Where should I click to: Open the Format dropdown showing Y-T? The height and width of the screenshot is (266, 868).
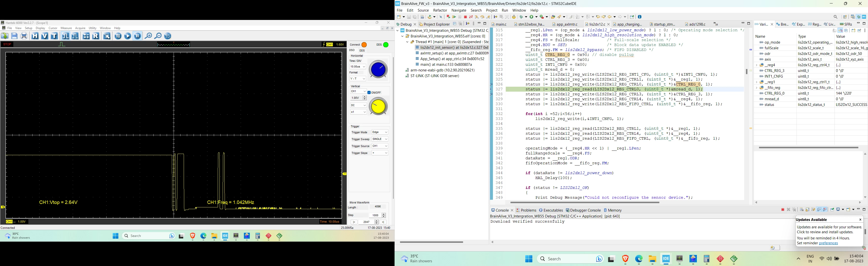(x=358, y=79)
